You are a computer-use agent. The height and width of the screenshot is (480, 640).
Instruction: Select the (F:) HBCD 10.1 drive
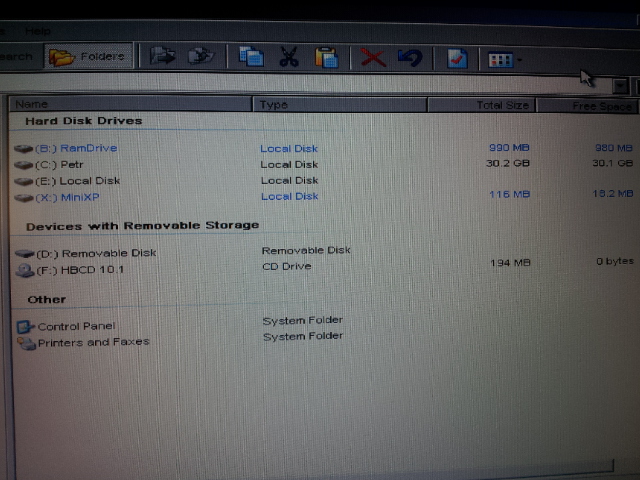(x=80, y=270)
